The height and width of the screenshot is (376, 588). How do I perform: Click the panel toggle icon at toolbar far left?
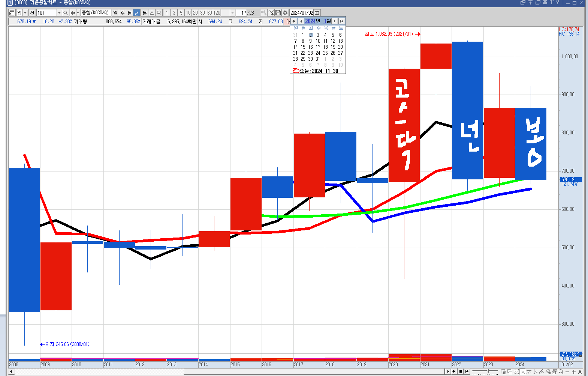12,13
